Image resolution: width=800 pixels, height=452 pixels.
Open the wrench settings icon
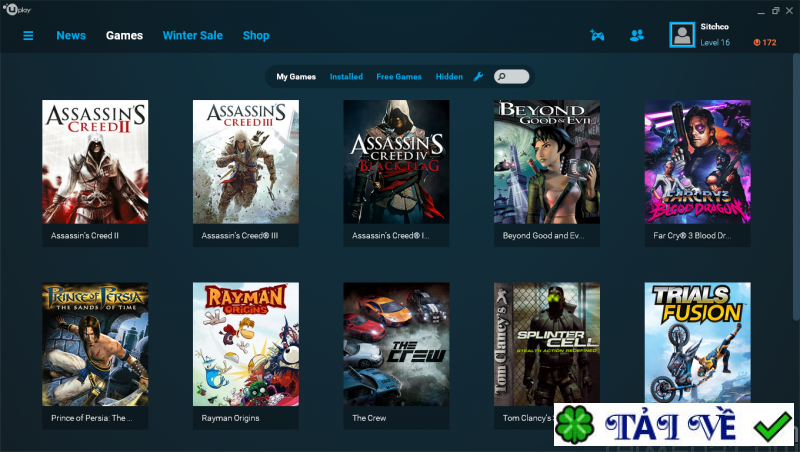coord(478,77)
